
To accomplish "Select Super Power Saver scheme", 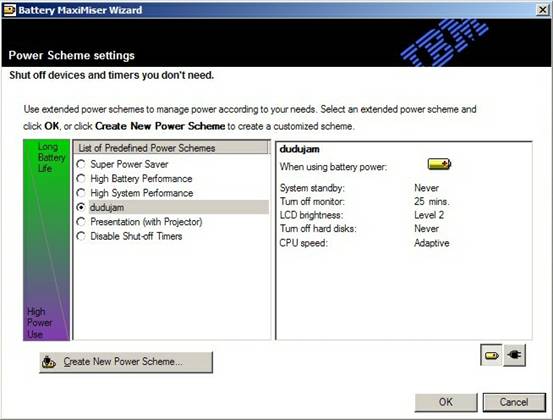I will point(122,164).
